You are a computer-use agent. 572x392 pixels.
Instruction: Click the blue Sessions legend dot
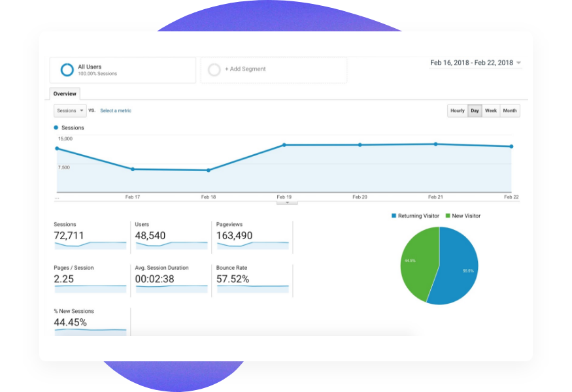pyautogui.click(x=56, y=127)
